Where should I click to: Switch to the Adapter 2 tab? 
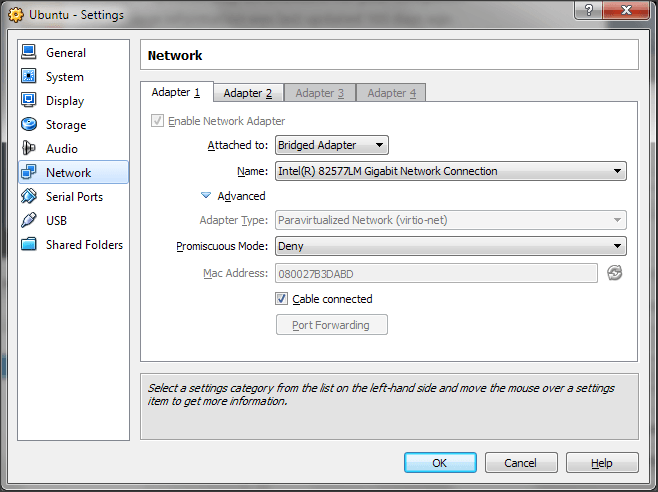tap(247, 93)
